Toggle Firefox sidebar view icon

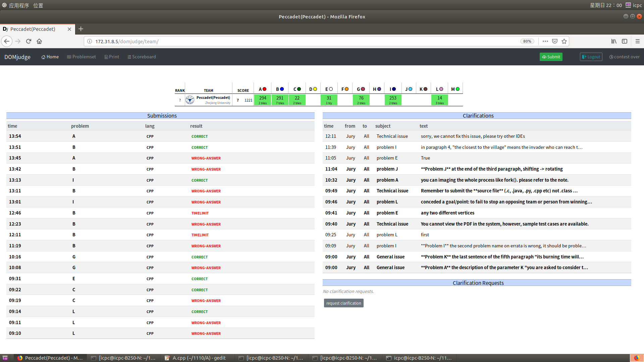(x=625, y=41)
